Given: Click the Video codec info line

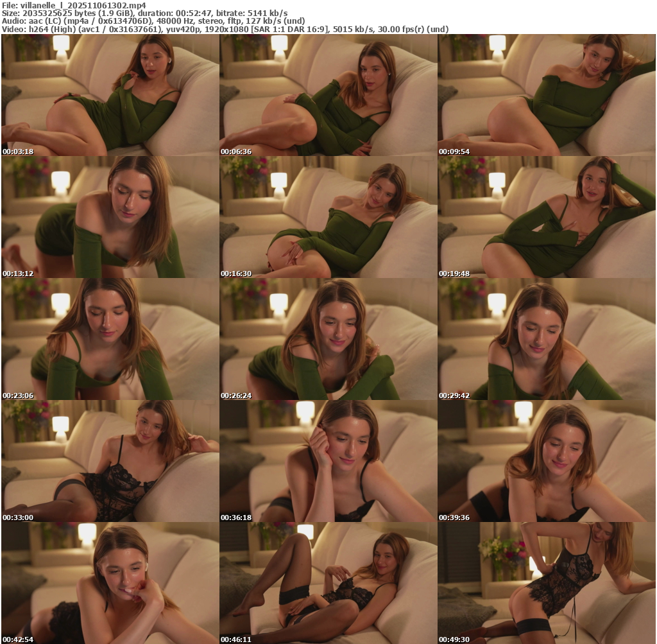Looking at the screenshot, I should [225, 29].
